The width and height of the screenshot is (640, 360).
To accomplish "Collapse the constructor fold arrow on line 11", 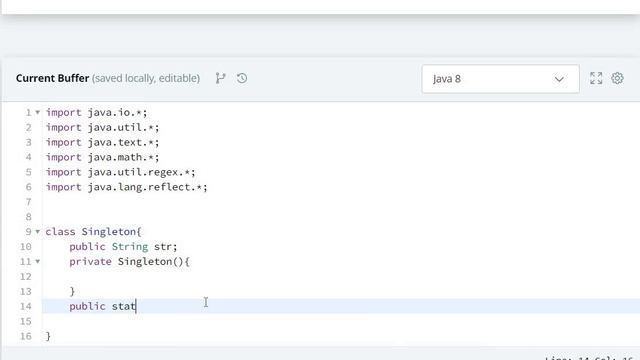I will [x=38, y=261].
